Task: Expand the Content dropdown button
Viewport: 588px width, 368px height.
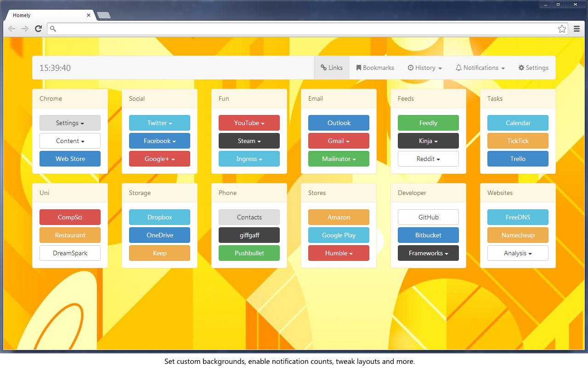Action: [x=70, y=141]
